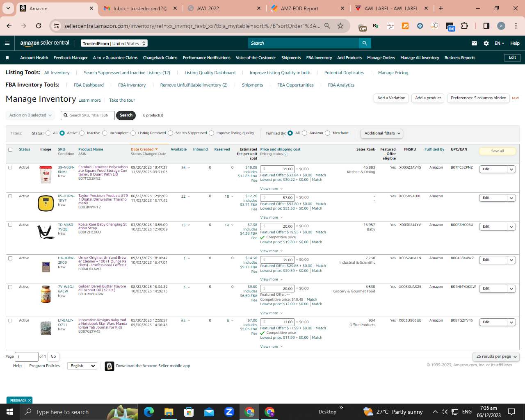Open the Search tabs dropdown in Chrome

pyautogui.click(x=8, y=8)
